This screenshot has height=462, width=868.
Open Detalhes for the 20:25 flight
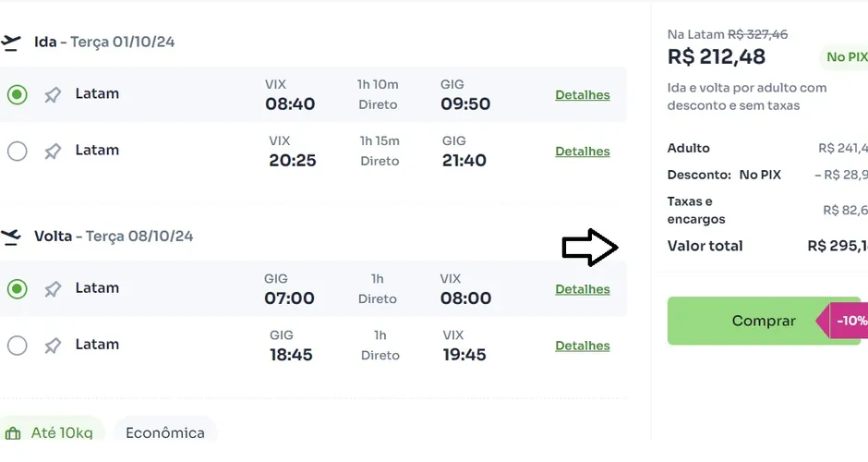coord(583,152)
